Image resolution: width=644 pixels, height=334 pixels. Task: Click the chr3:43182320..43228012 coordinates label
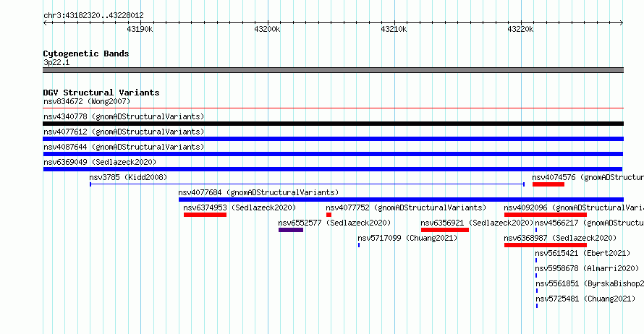pyautogui.click(x=93, y=15)
